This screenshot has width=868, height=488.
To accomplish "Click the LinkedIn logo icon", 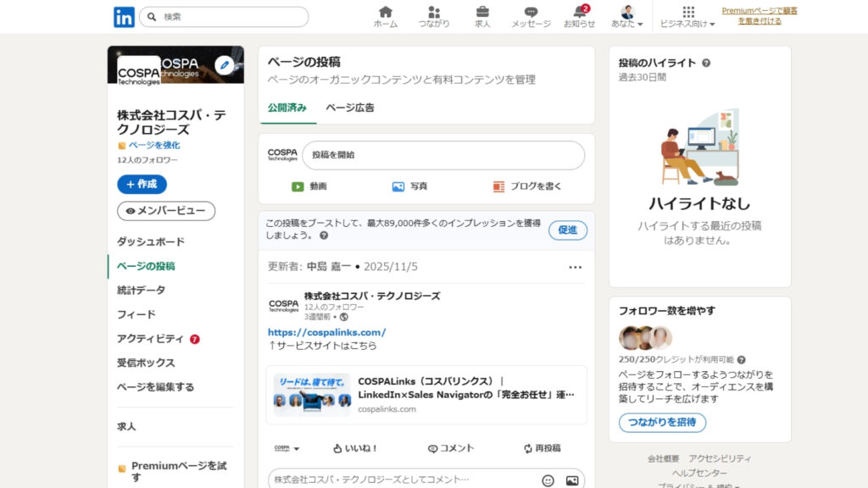I will click(124, 17).
